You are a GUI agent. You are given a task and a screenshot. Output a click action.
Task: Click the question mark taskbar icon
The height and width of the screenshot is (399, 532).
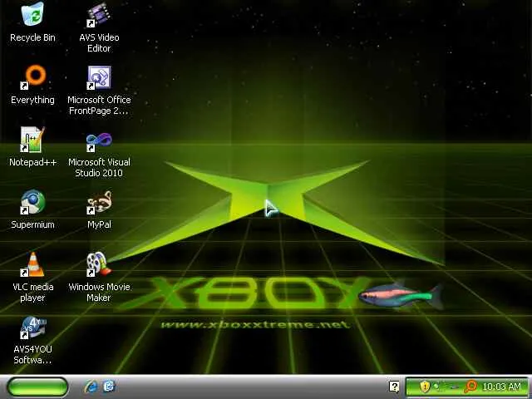pos(394,387)
